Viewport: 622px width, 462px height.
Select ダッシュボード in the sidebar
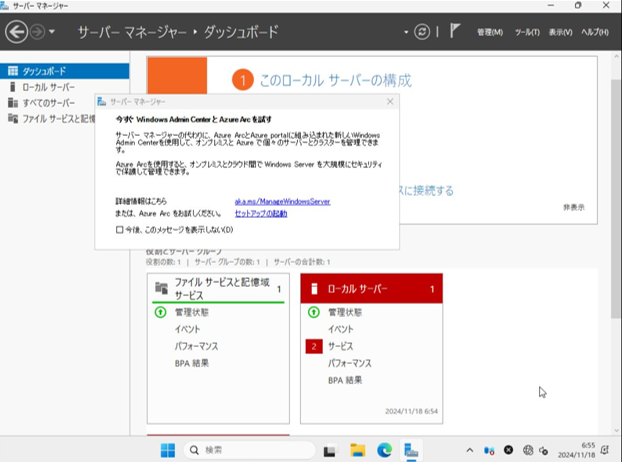click(x=65, y=71)
